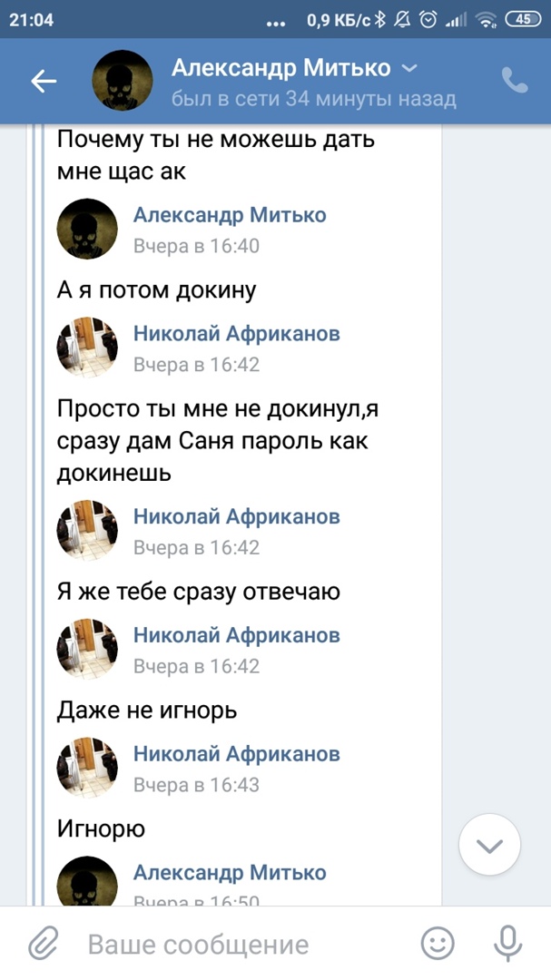This screenshot has height=980, width=551.
Task: Open the emoji smiley picker
Action: click(438, 944)
